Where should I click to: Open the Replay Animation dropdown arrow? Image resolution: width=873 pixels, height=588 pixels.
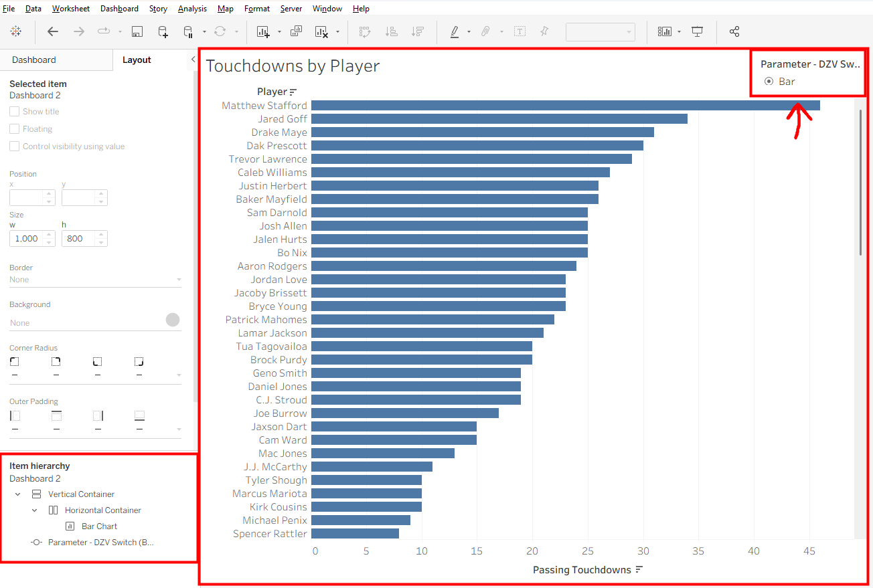pyautogui.click(x=120, y=31)
